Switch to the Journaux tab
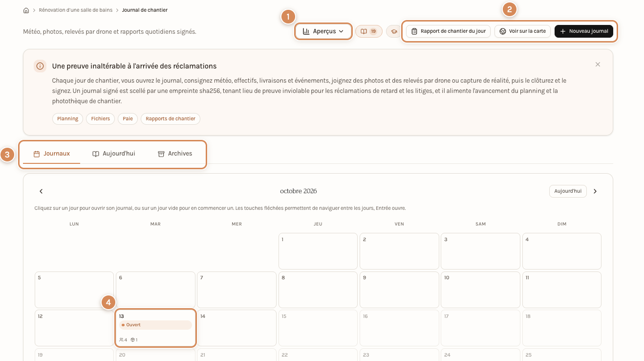Viewport: 644px width, 361px height. point(51,154)
